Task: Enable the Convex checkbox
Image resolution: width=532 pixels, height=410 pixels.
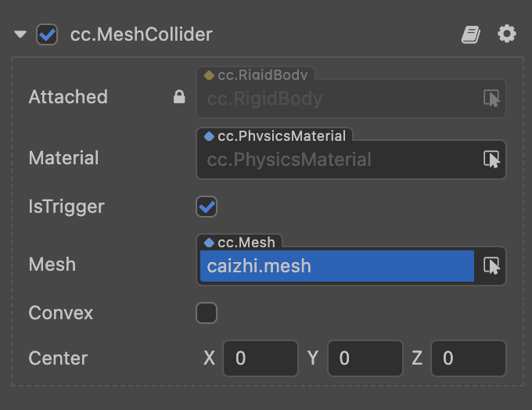Action: pyautogui.click(x=207, y=313)
